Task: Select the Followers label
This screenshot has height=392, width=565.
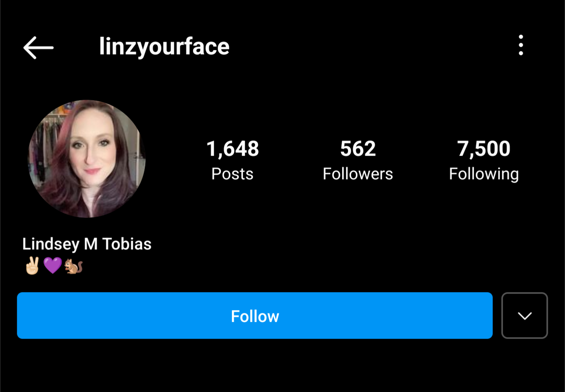Action: tap(358, 174)
